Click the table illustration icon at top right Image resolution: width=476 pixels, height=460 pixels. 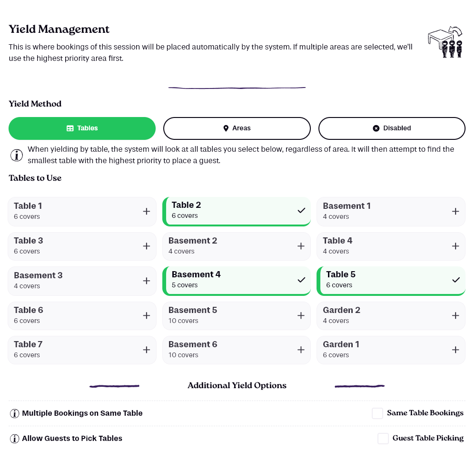(445, 42)
